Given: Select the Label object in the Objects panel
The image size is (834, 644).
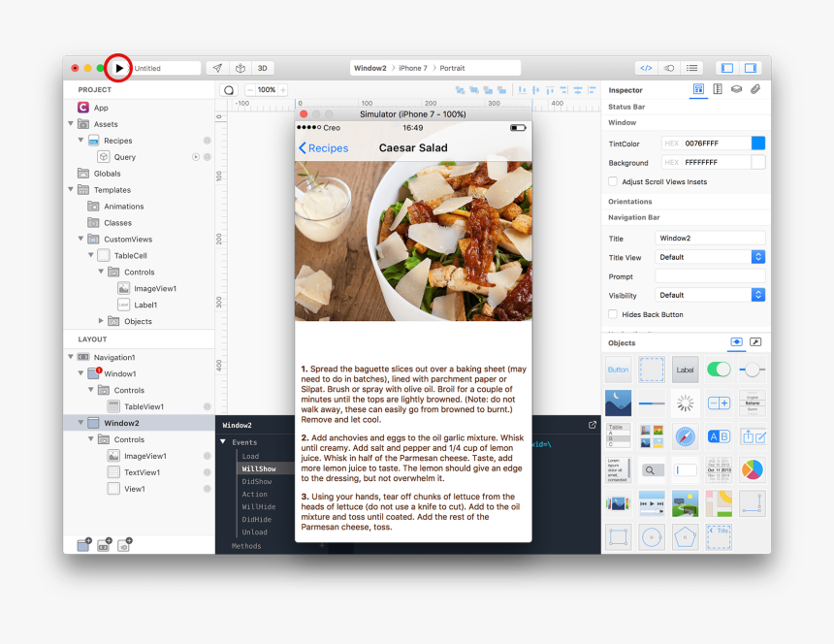Looking at the screenshot, I should (x=685, y=370).
